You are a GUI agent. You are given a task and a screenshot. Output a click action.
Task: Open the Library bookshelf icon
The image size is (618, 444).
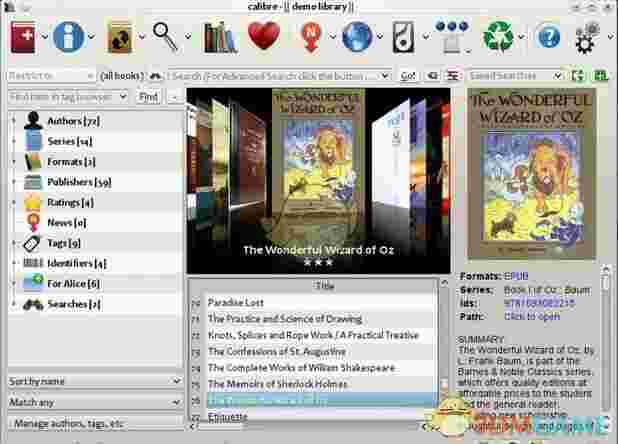[x=220, y=37]
